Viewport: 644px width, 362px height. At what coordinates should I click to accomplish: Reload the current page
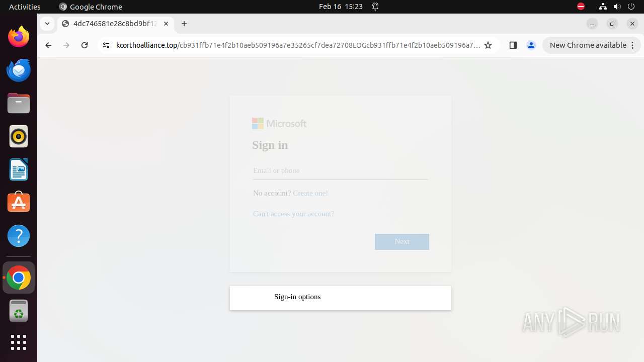coord(85,45)
